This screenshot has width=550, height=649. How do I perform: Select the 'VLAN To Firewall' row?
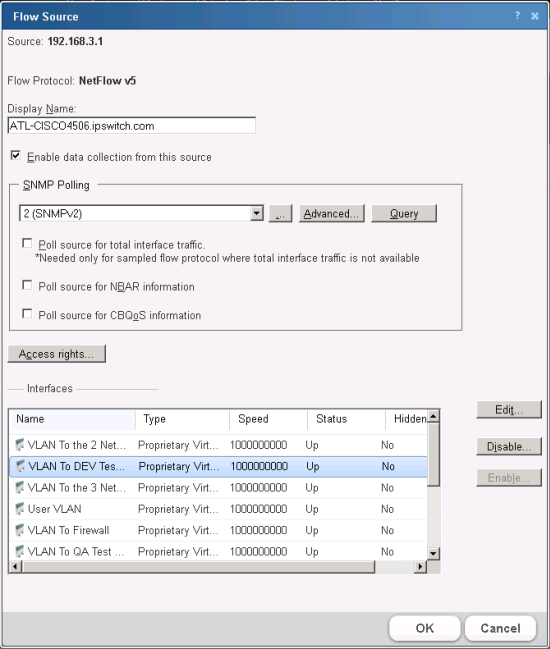click(x=218, y=530)
